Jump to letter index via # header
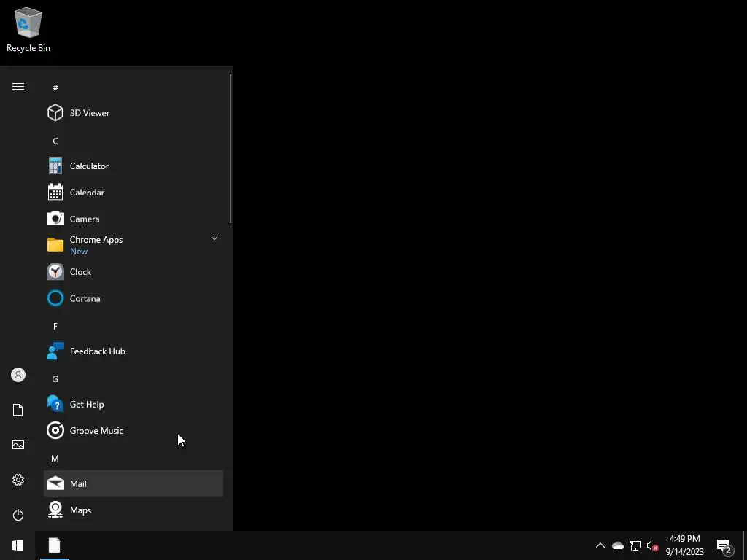The image size is (747, 560). [x=55, y=87]
